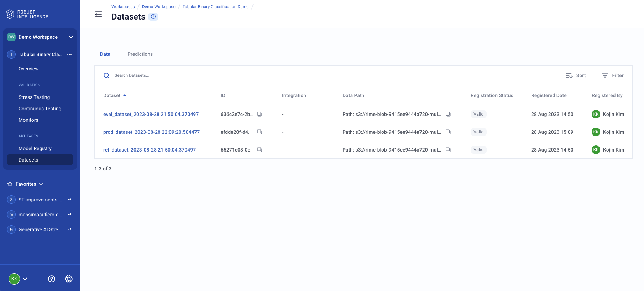The width and height of the screenshot is (644, 291).
Task: Click the Sort button
Action: click(576, 75)
